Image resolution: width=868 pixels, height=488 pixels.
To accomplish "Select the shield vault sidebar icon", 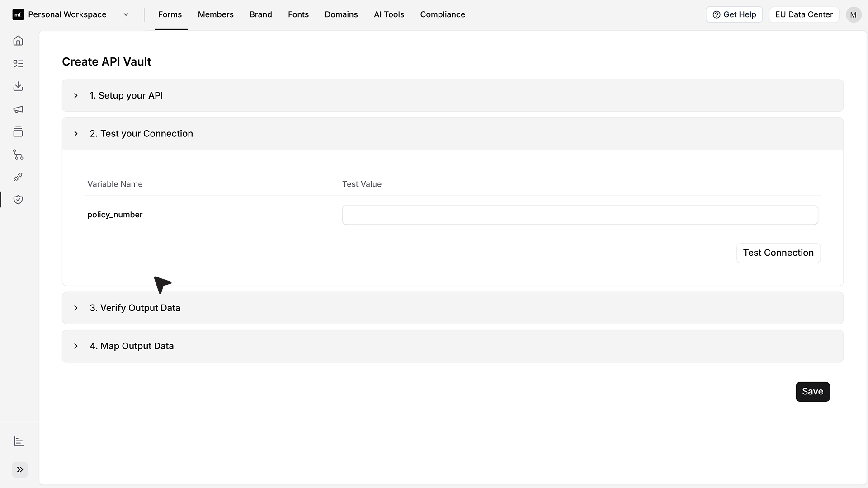I will click(x=18, y=200).
